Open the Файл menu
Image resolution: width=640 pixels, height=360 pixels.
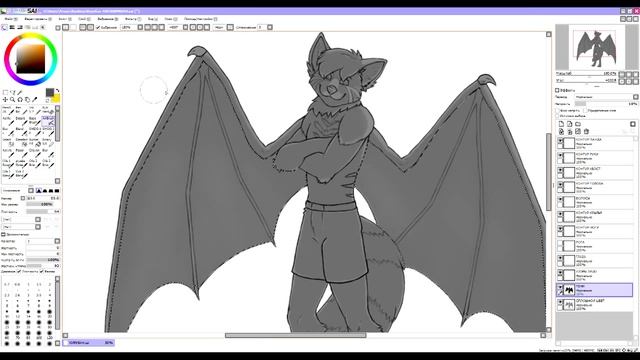point(10,19)
